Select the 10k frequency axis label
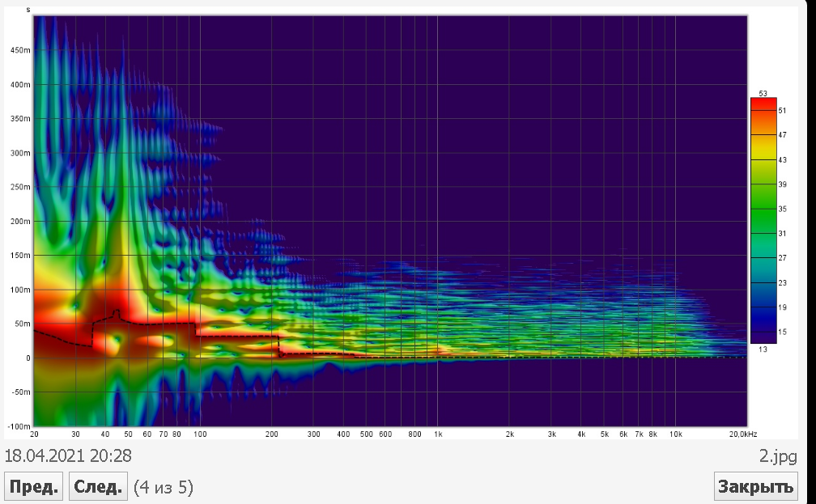The image size is (816, 504). coord(675,434)
